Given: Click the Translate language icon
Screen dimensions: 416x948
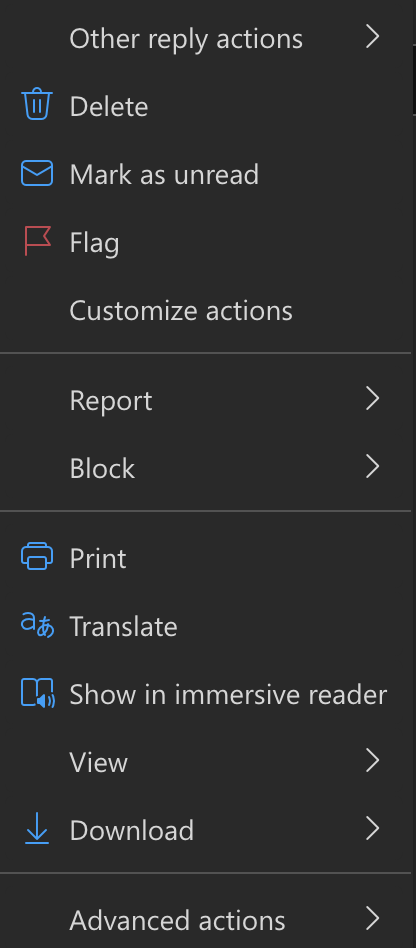Looking at the screenshot, I should coord(37,625).
